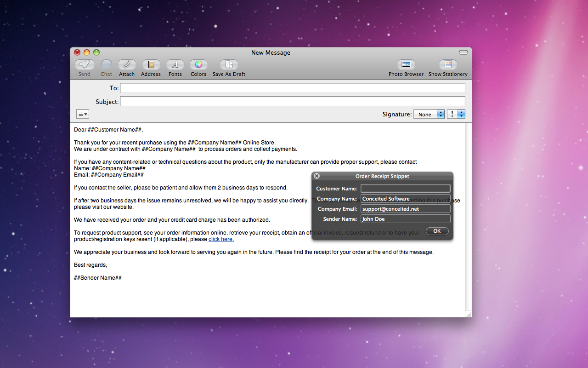
Task: Click the Send paper plane icon
Action: point(85,65)
